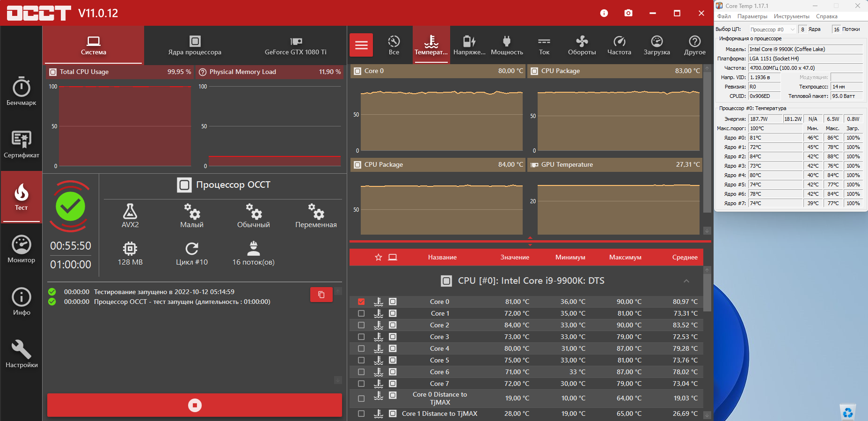
Task: Show fan speed sensors (Обороты)
Action: point(582,45)
